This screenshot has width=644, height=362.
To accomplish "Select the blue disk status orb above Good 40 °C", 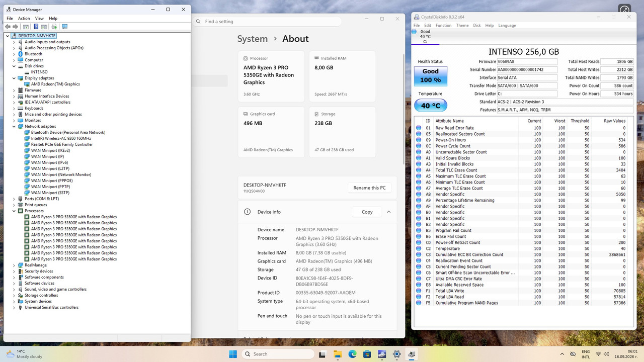I will [414, 32].
